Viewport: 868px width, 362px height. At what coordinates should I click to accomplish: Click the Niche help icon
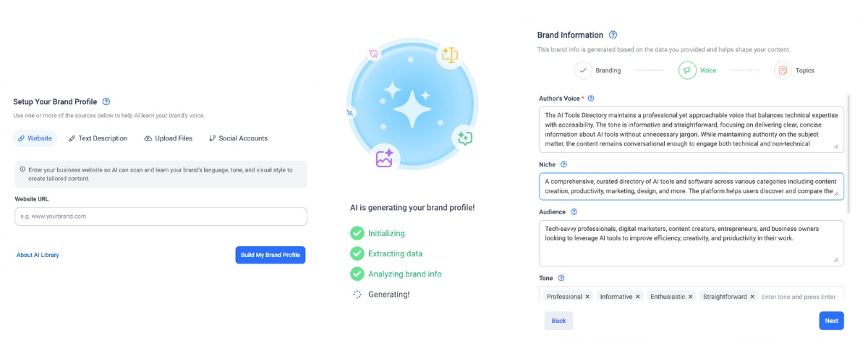[x=564, y=164]
